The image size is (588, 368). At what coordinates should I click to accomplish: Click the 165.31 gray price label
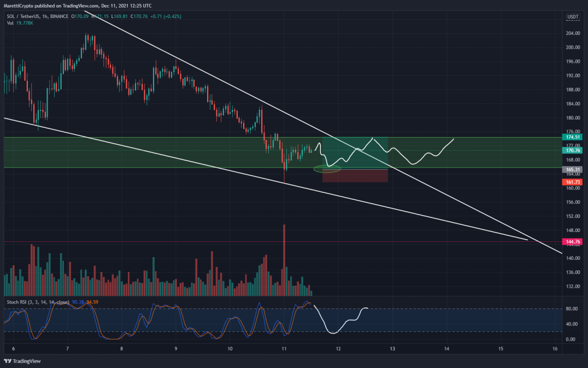point(572,169)
